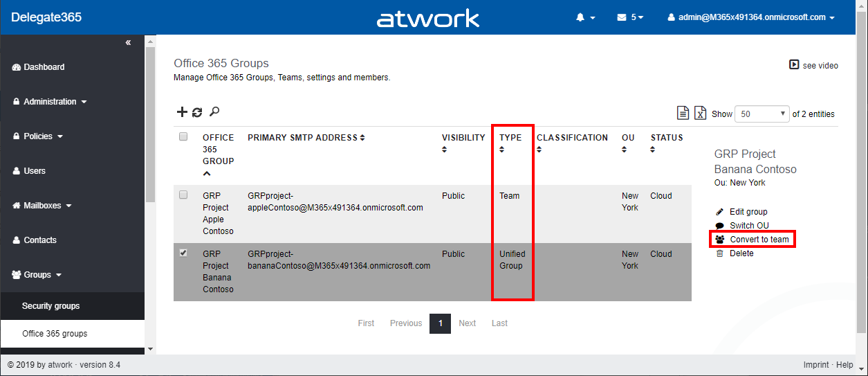The image size is (868, 376).
Task: Click the Policies lock icon in sidebar
Action: (17, 136)
